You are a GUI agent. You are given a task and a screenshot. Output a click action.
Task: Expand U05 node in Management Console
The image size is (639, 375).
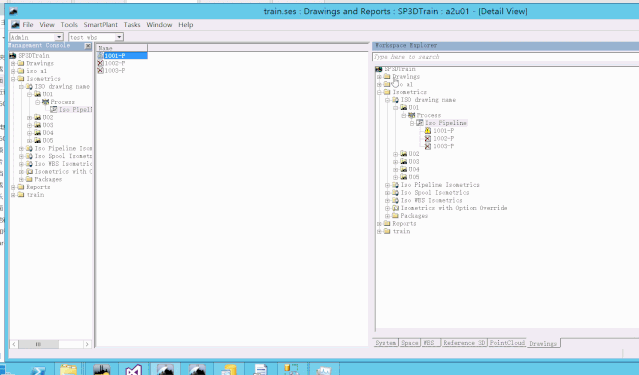coord(29,141)
